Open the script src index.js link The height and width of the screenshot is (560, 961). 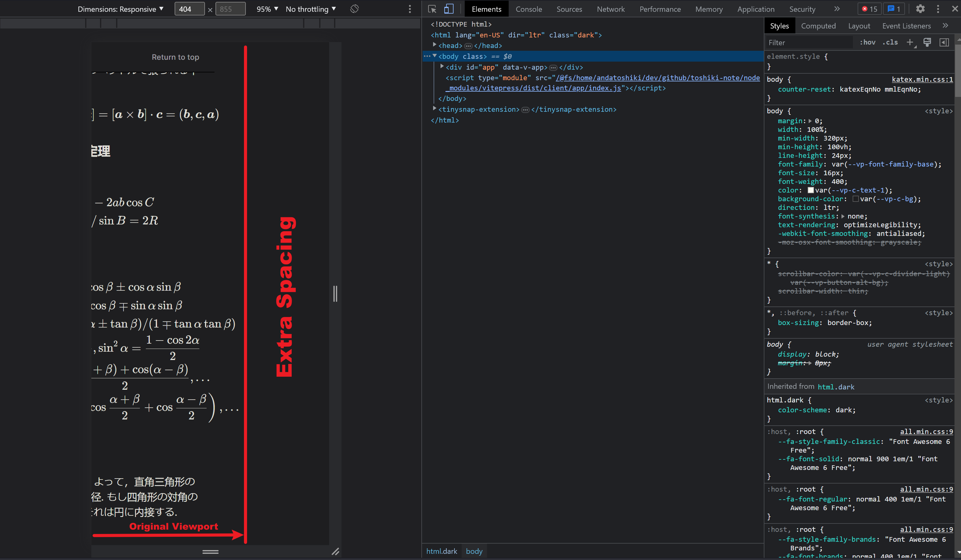(x=602, y=83)
